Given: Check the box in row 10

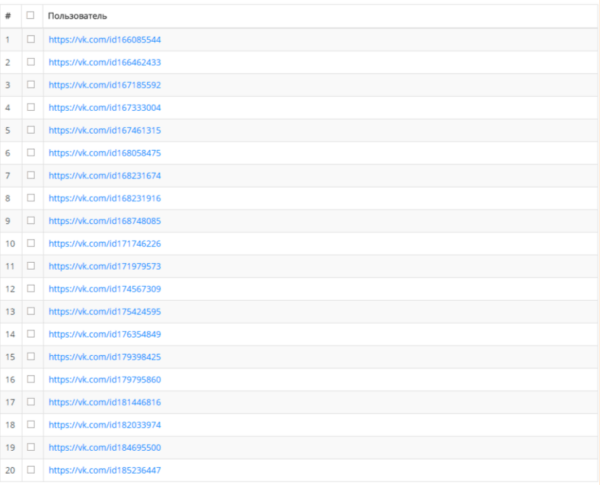Looking at the screenshot, I should click(x=31, y=243).
